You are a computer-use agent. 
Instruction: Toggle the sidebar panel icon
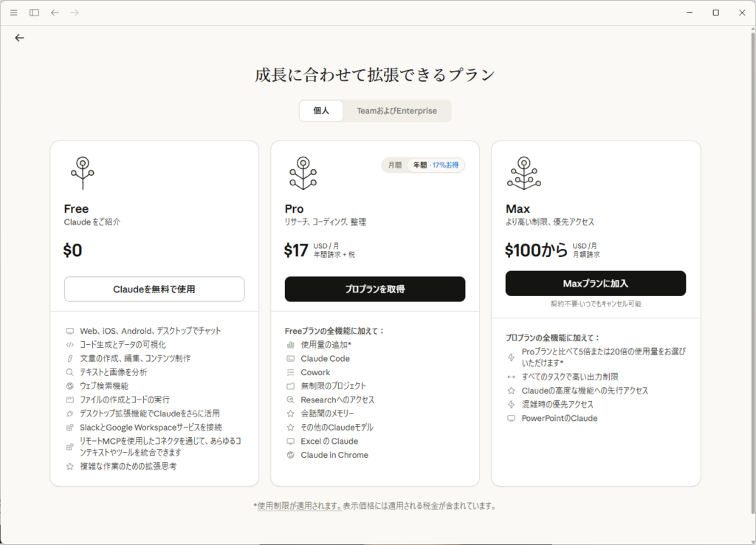(35, 13)
